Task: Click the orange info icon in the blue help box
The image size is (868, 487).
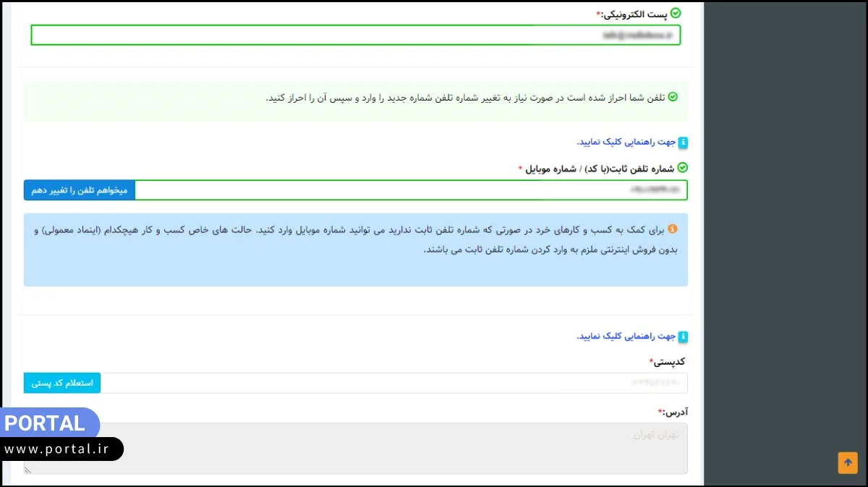Action: (x=673, y=229)
